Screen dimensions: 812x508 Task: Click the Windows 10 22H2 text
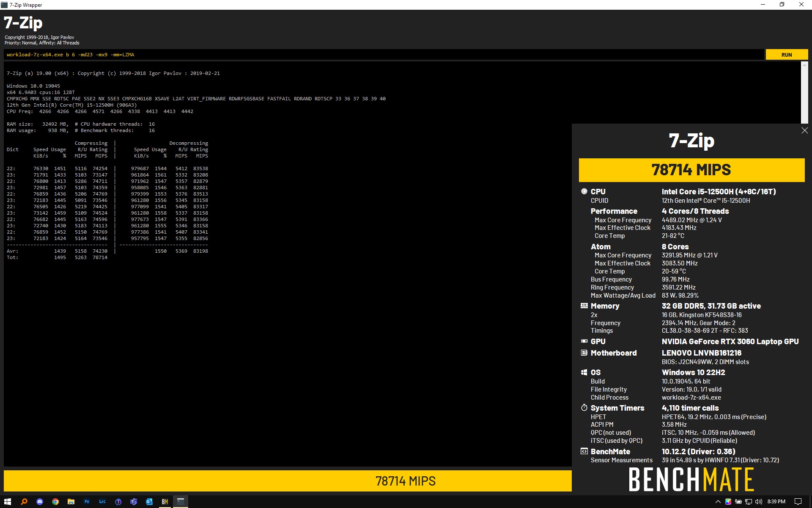pos(694,372)
